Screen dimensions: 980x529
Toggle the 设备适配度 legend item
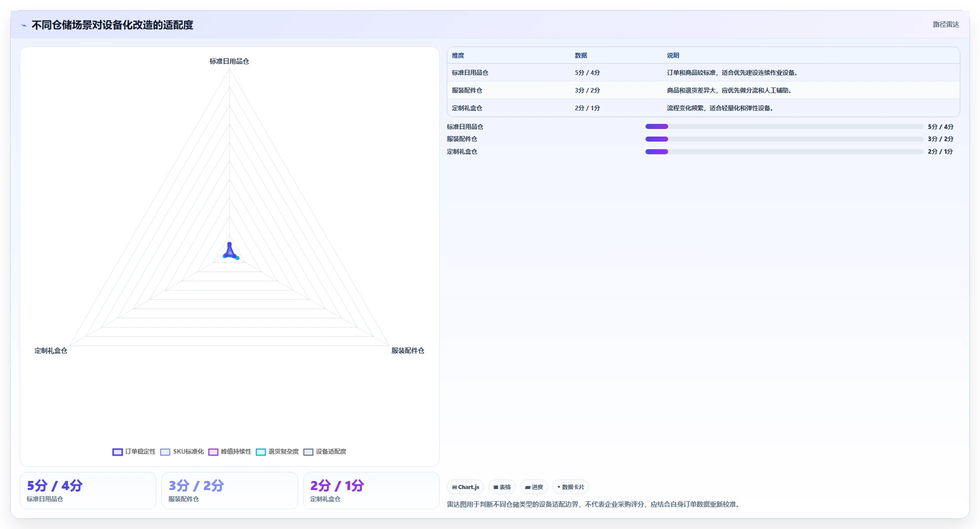point(324,452)
